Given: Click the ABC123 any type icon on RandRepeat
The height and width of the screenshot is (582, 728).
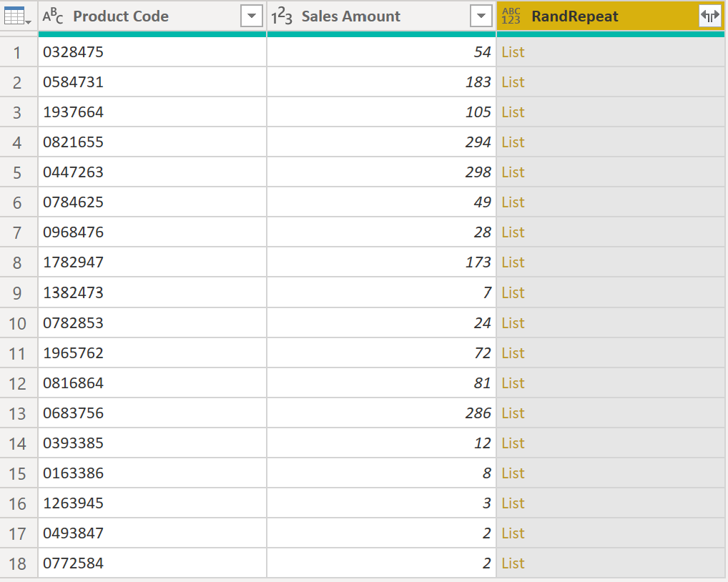Looking at the screenshot, I should pyautogui.click(x=511, y=16).
